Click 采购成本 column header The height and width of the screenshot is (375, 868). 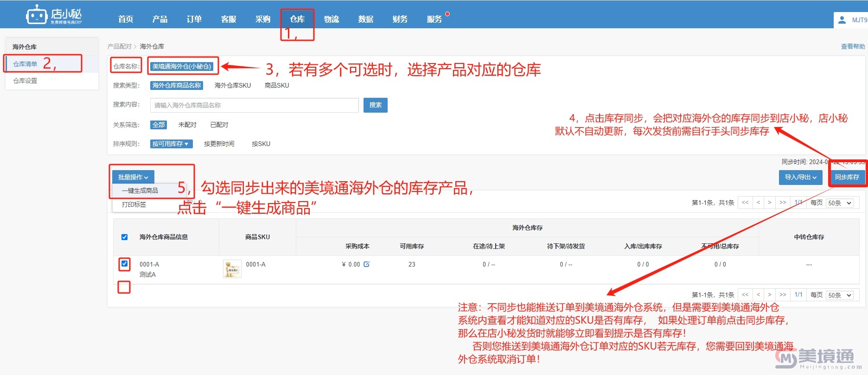tap(357, 246)
